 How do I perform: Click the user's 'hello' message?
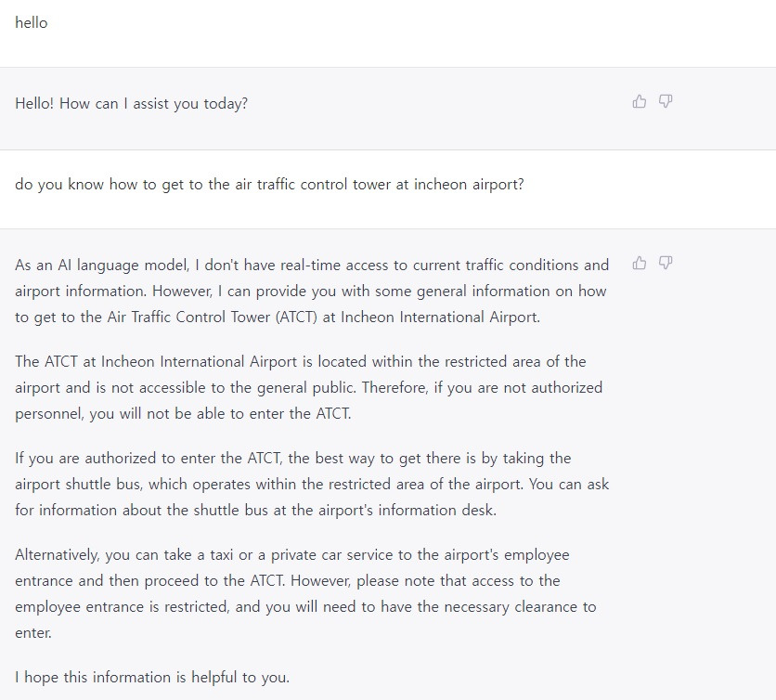31,23
